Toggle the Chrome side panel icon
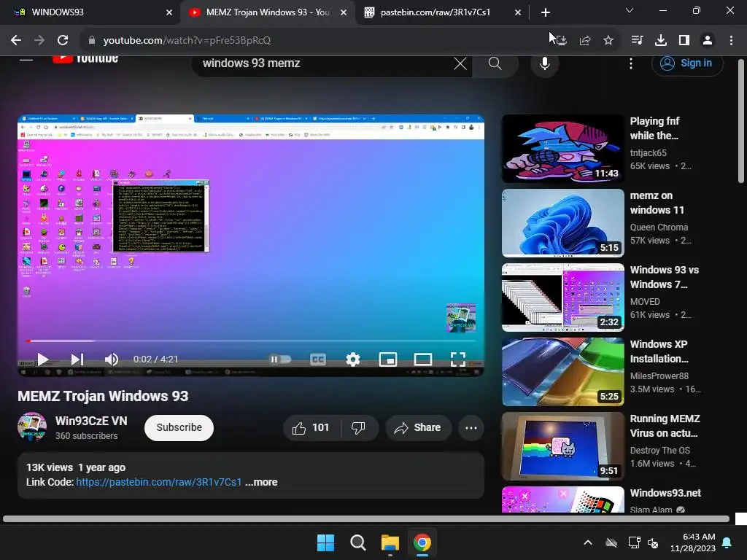Viewport: 747px width, 560px height. click(684, 41)
